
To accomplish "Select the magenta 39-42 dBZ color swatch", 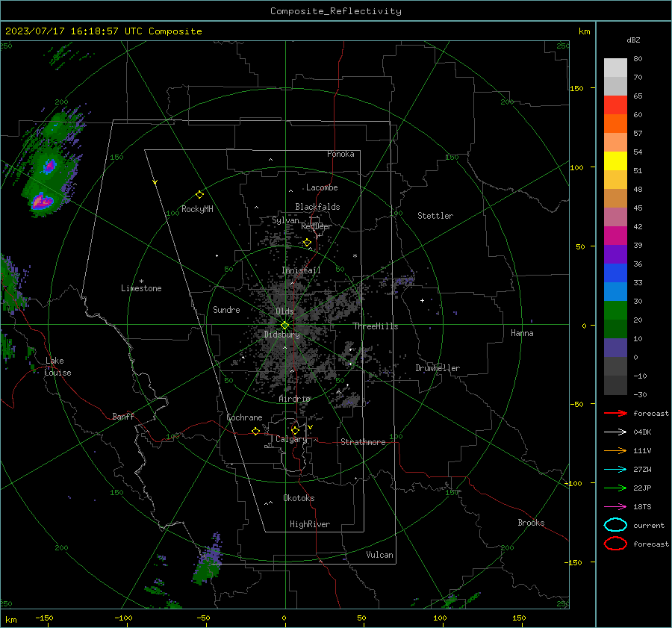I will tap(615, 236).
